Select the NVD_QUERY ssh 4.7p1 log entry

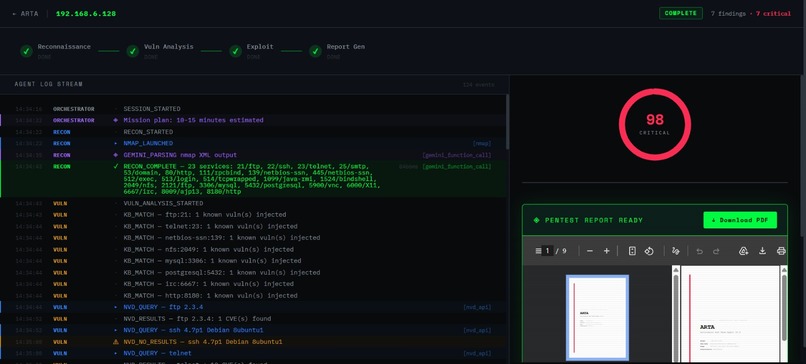253,330
